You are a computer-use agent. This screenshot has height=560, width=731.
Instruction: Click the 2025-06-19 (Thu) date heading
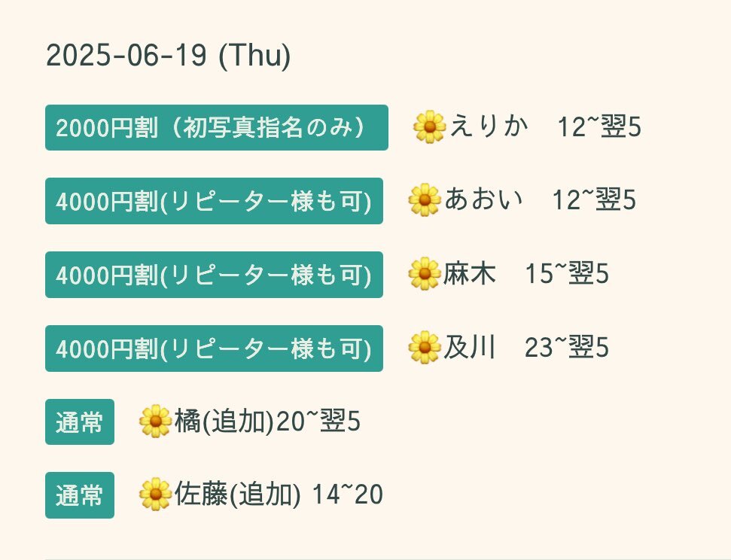169,56
